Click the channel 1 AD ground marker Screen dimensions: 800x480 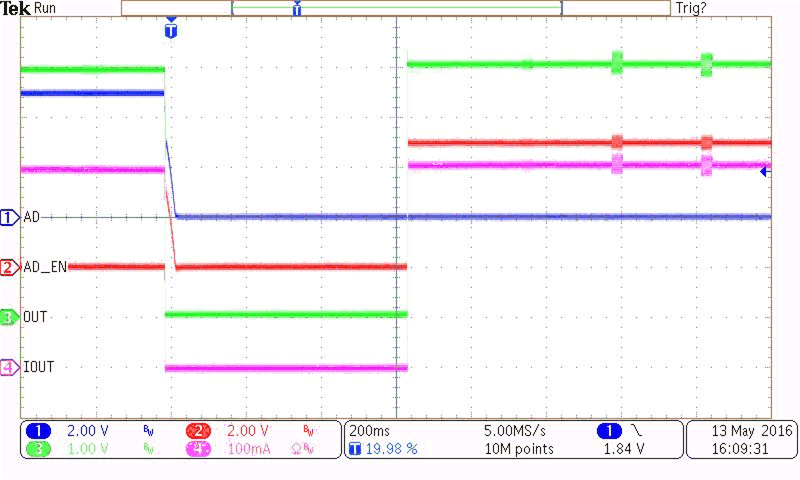click(9, 217)
